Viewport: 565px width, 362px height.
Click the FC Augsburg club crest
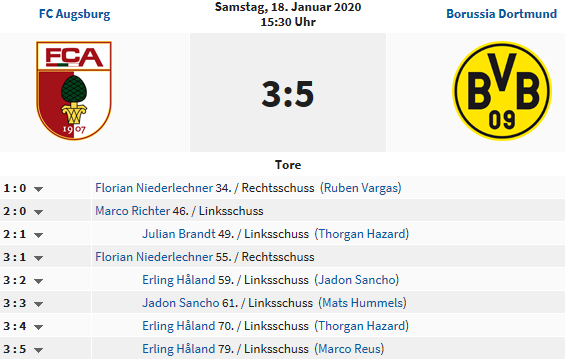pos(74,90)
